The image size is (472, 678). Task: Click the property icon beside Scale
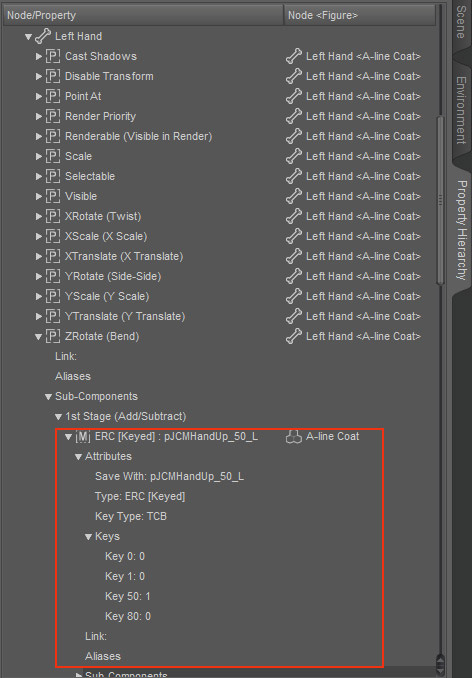(x=53, y=156)
